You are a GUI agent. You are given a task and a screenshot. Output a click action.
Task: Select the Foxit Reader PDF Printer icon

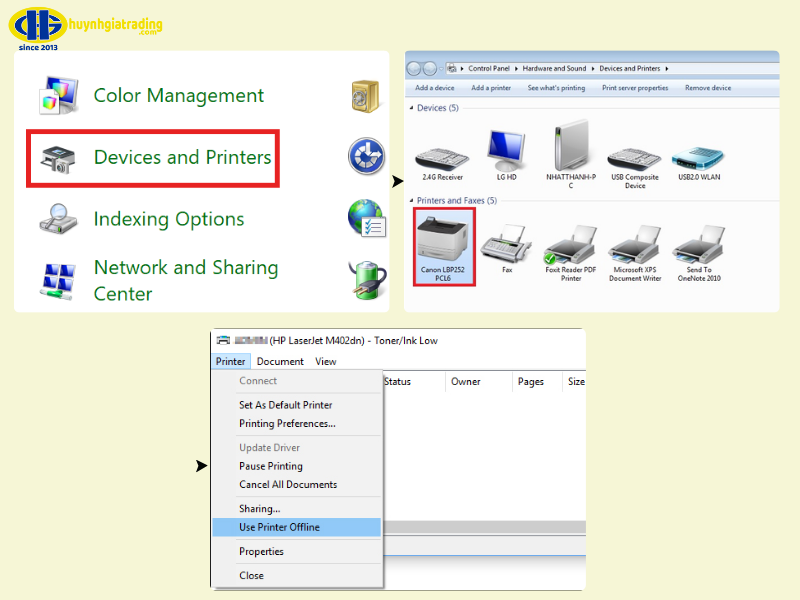pyautogui.click(x=570, y=246)
